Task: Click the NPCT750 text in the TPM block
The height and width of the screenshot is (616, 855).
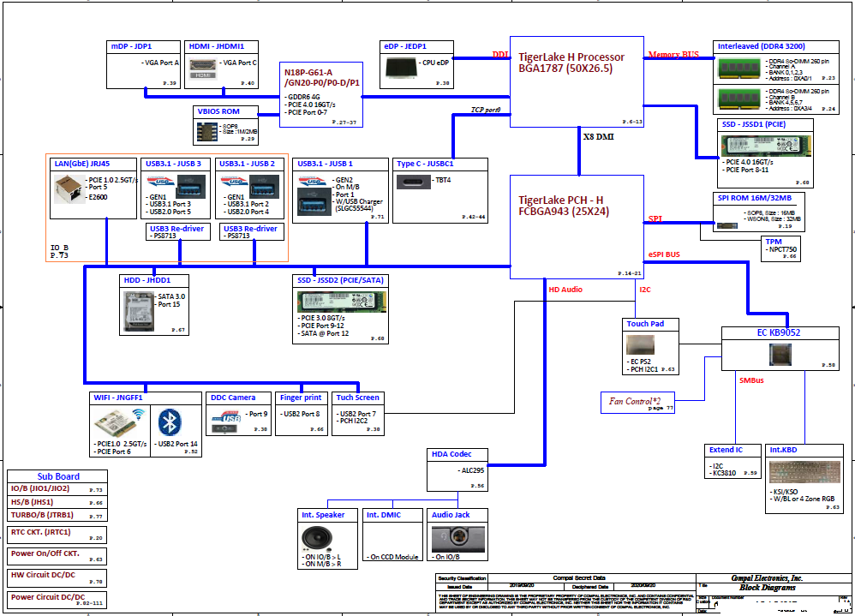Action: pos(782,249)
